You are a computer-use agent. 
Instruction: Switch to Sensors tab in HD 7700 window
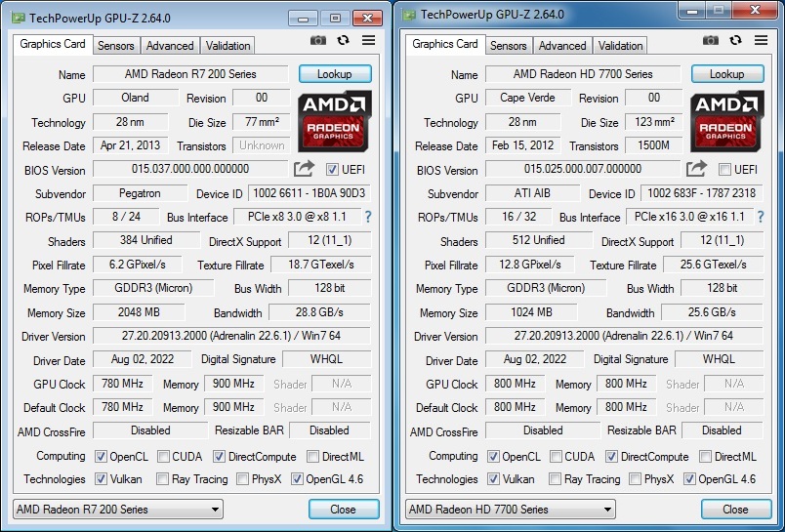click(508, 46)
